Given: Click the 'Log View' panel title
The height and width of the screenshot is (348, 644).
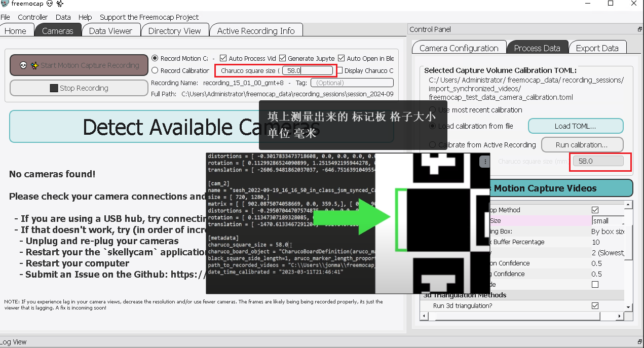Looking at the screenshot, I should click(14, 342).
